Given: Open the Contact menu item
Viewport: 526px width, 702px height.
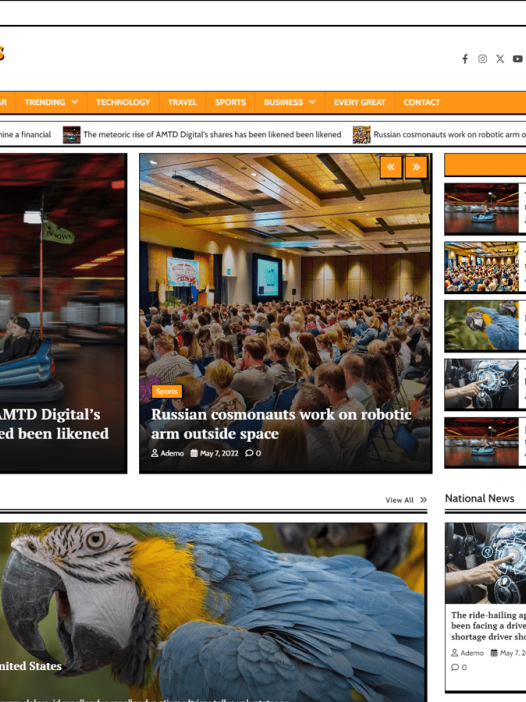Looking at the screenshot, I should 422,102.
